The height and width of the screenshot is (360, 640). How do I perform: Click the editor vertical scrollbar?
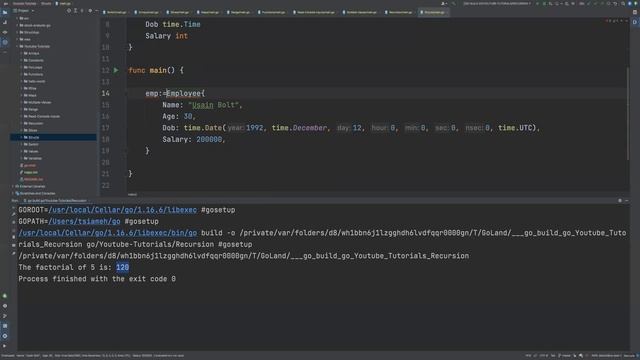[628, 114]
